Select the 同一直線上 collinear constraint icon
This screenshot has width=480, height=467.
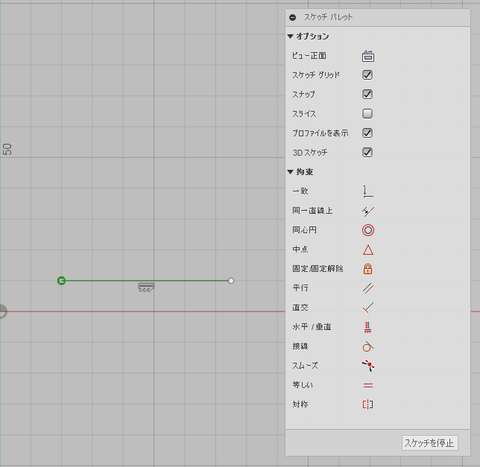pyautogui.click(x=368, y=211)
